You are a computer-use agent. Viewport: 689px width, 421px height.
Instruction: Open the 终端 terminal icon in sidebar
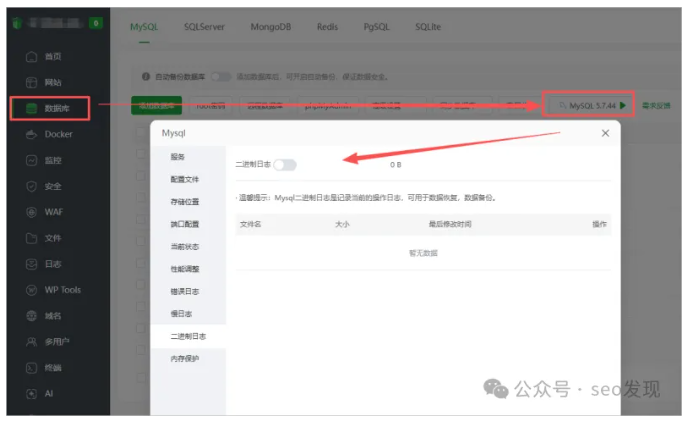click(x=32, y=368)
